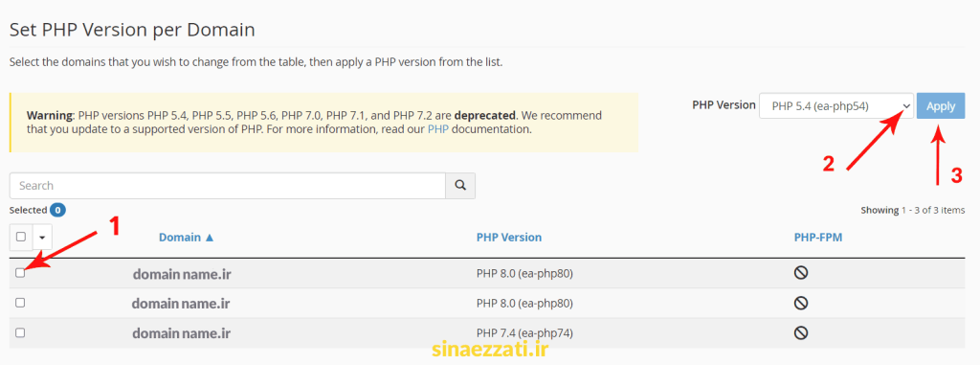Tick the select-all domains checkbox in header
980x365 pixels.
point(21,237)
